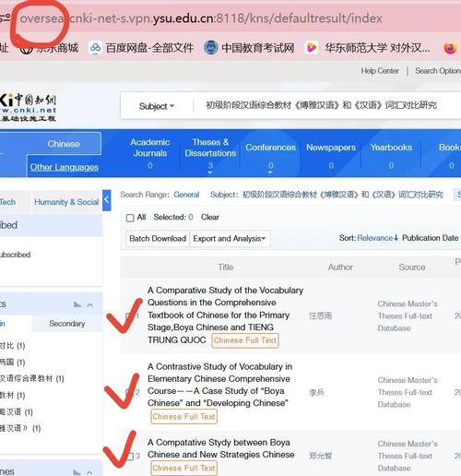Open author 郑允智
The image size is (461, 476).
pos(320,456)
